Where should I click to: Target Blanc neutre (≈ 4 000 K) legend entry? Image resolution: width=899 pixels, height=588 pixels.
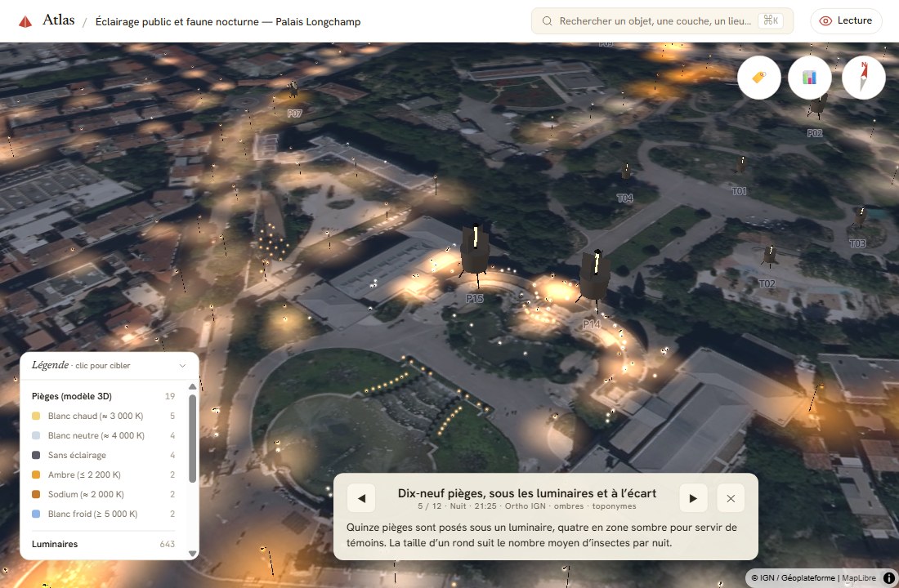click(x=103, y=435)
